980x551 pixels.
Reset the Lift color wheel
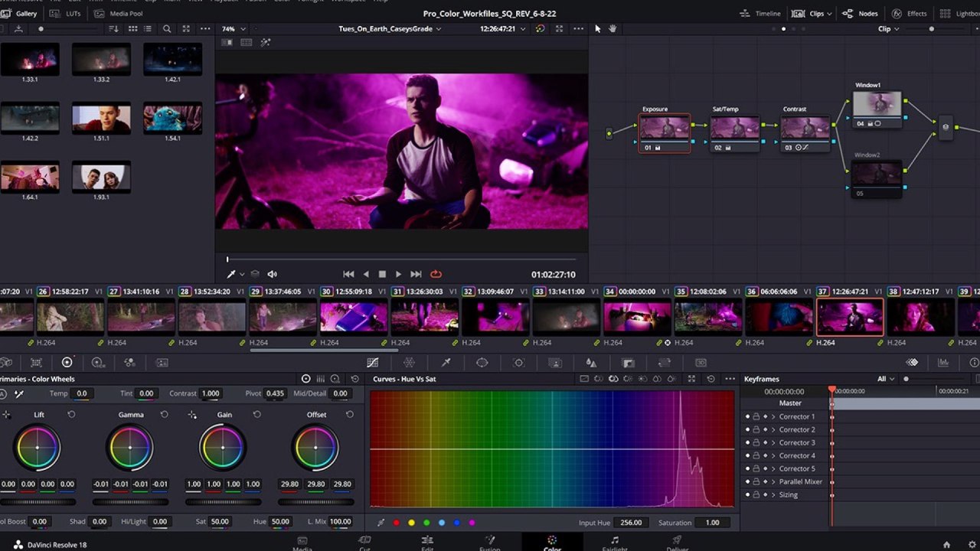point(71,414)
